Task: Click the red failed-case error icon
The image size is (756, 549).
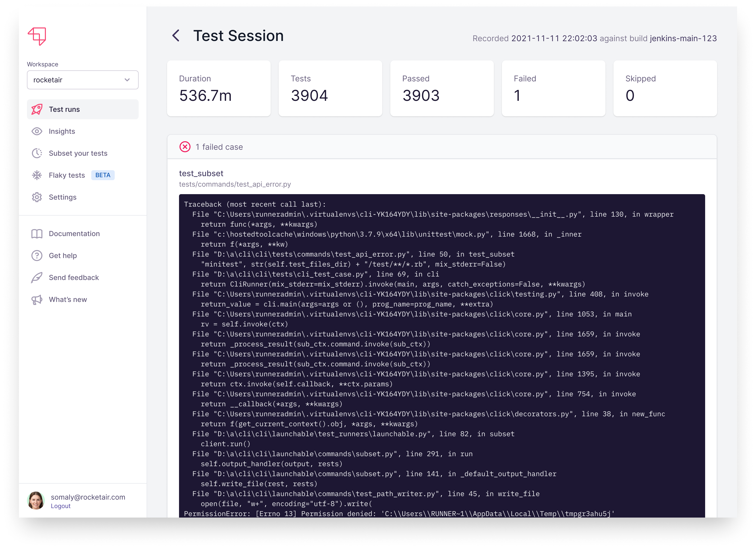Action: point(185,147)
